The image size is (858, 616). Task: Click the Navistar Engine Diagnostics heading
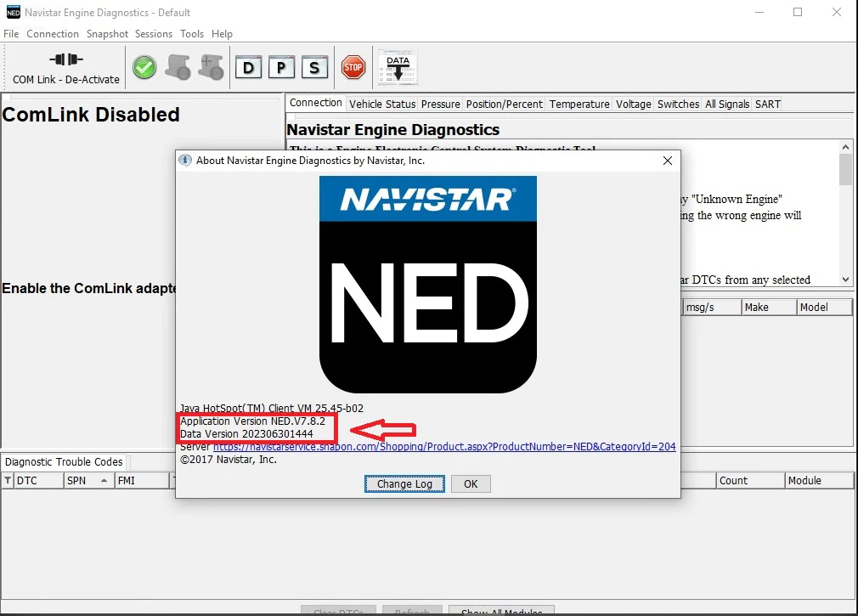(x=392, y=130)
